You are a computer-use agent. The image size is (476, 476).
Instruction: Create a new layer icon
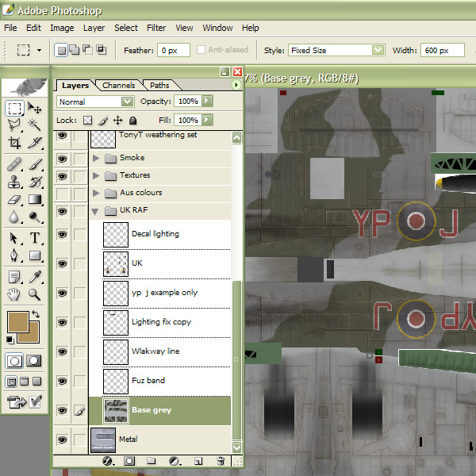click(198, 461)
